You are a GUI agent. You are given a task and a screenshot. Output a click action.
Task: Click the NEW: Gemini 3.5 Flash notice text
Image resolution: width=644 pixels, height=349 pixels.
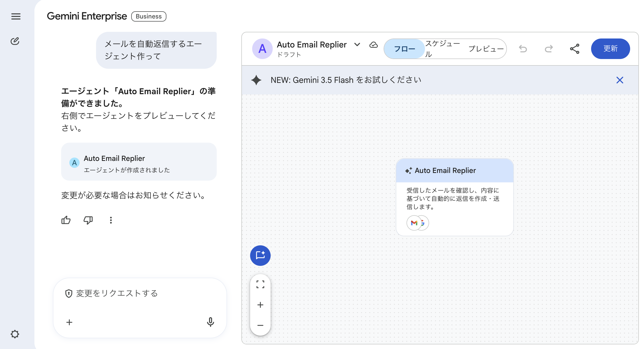346,80
